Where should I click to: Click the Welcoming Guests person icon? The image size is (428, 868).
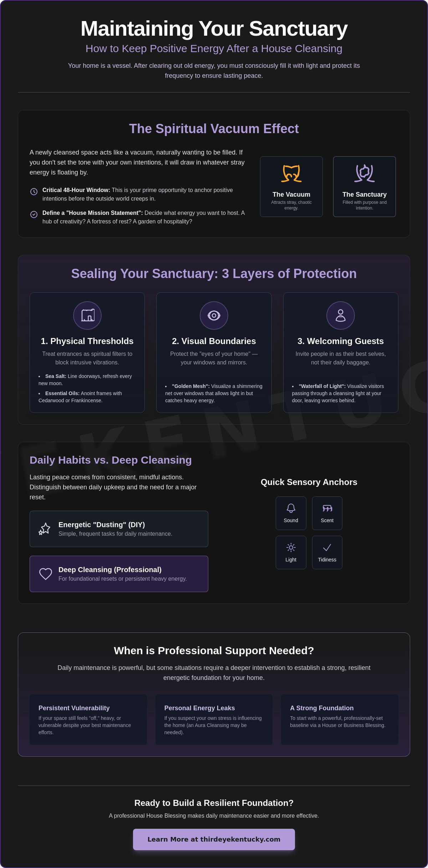click(x=341, y=316)
